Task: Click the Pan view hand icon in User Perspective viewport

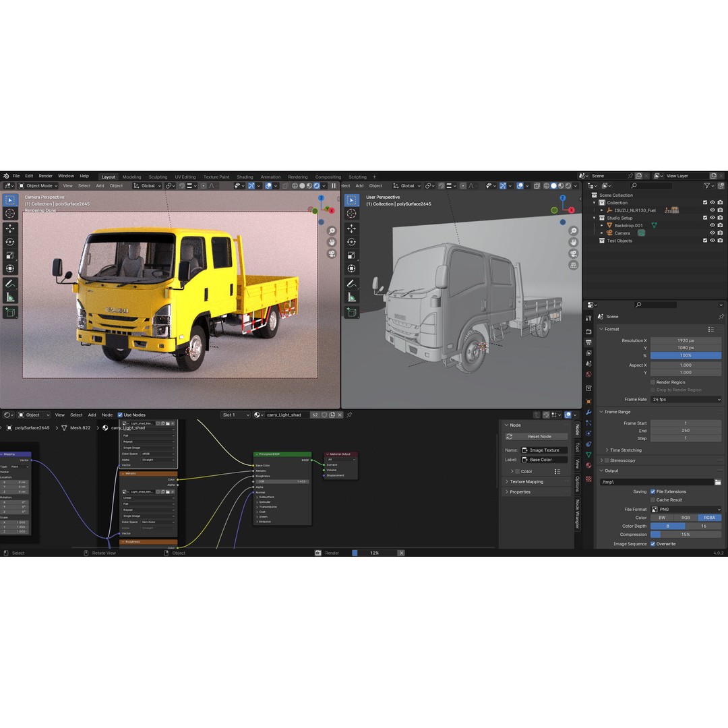Action: (574, 243)
